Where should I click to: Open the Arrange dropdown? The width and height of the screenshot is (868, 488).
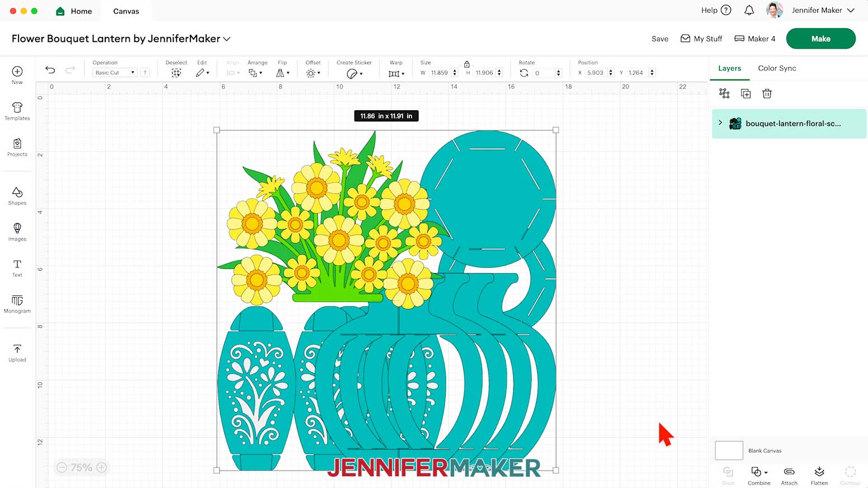(x=256, y=73)
